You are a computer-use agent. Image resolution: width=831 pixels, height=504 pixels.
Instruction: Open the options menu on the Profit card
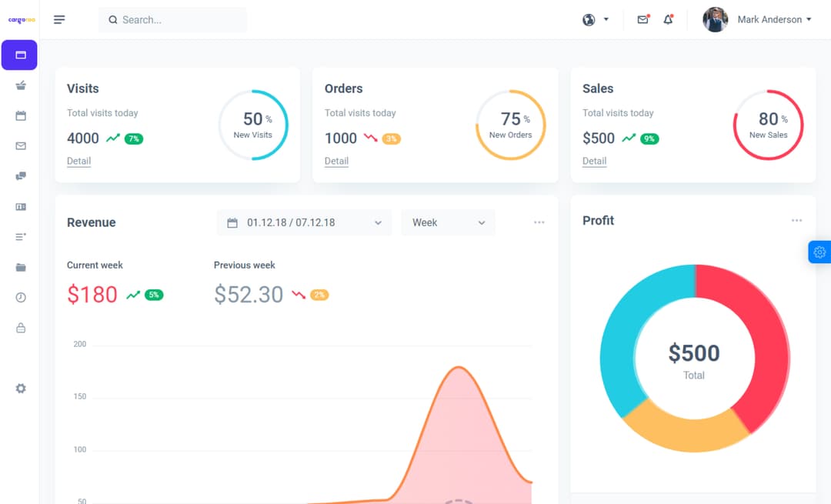pos(797,220)
